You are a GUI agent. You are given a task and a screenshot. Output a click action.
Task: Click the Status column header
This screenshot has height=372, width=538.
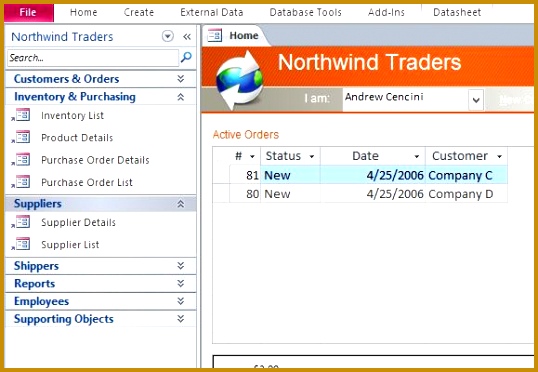coord(290,156)
